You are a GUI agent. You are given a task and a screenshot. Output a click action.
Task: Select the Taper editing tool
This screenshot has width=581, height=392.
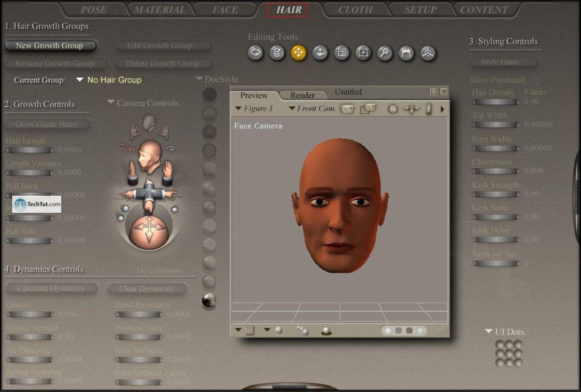[x=363, y=53]
